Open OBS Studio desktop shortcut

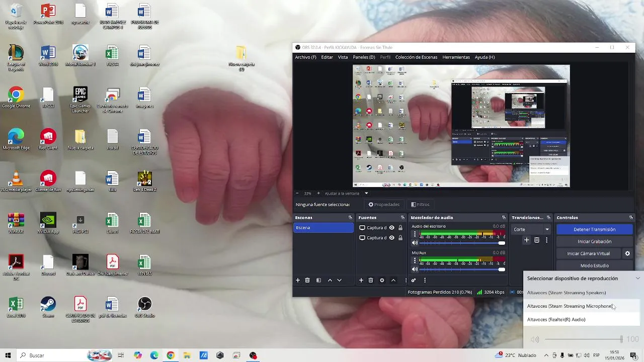point(144,307)
